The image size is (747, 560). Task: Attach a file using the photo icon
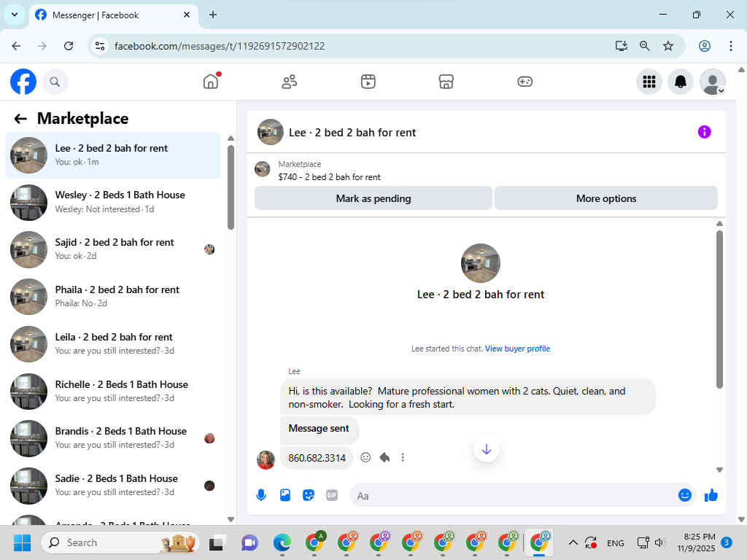(285, 495)
